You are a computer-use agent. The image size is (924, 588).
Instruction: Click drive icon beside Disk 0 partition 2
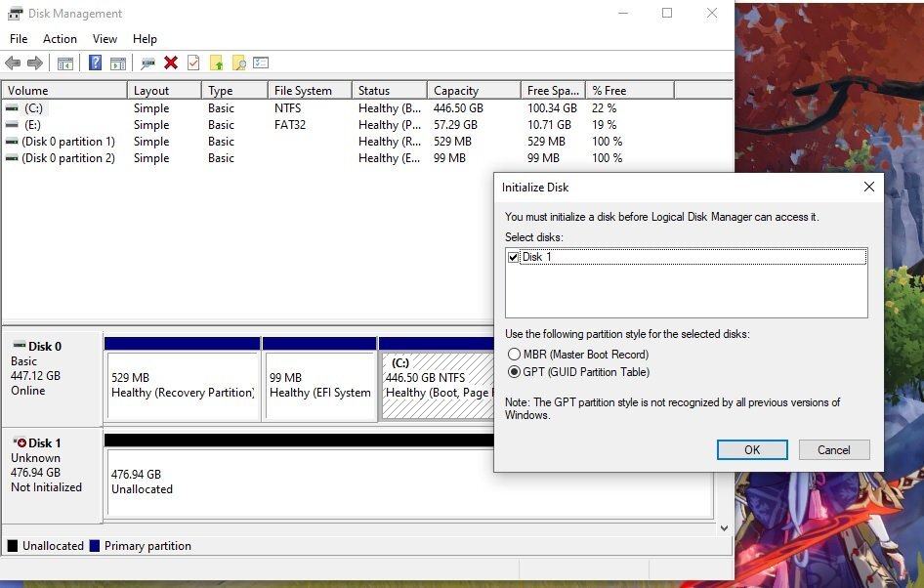tap(12, 158)
